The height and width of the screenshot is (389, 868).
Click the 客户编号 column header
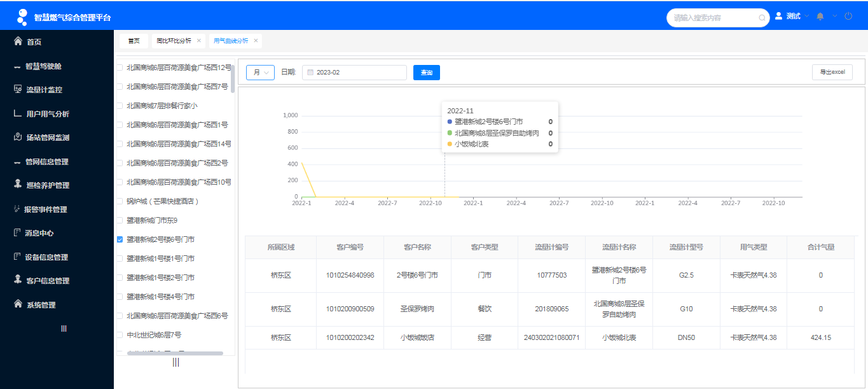point(350,247)
